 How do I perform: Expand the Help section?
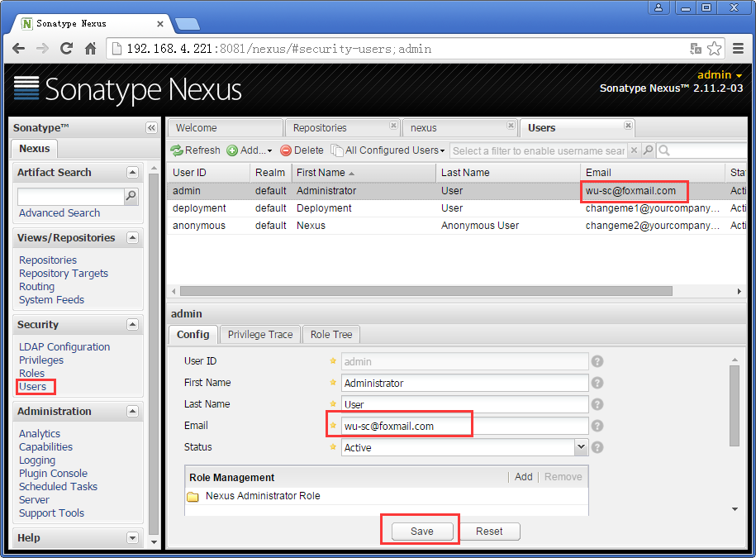pyautogui.click(x=132, y=537)
